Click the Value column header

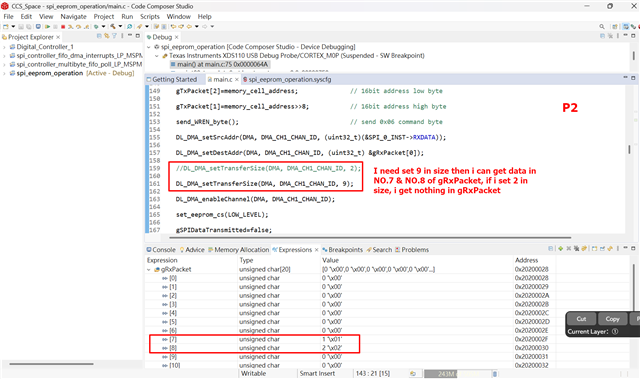point(330,260)
